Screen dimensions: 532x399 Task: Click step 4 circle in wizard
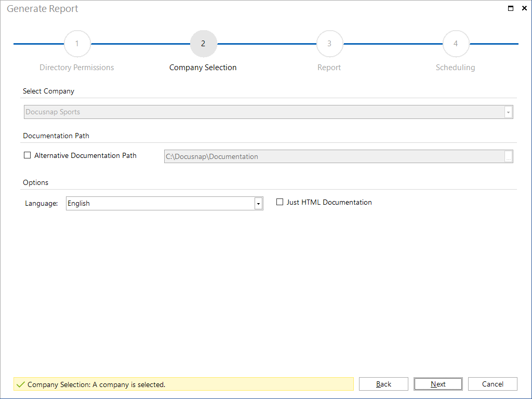[x=456, y=44]
